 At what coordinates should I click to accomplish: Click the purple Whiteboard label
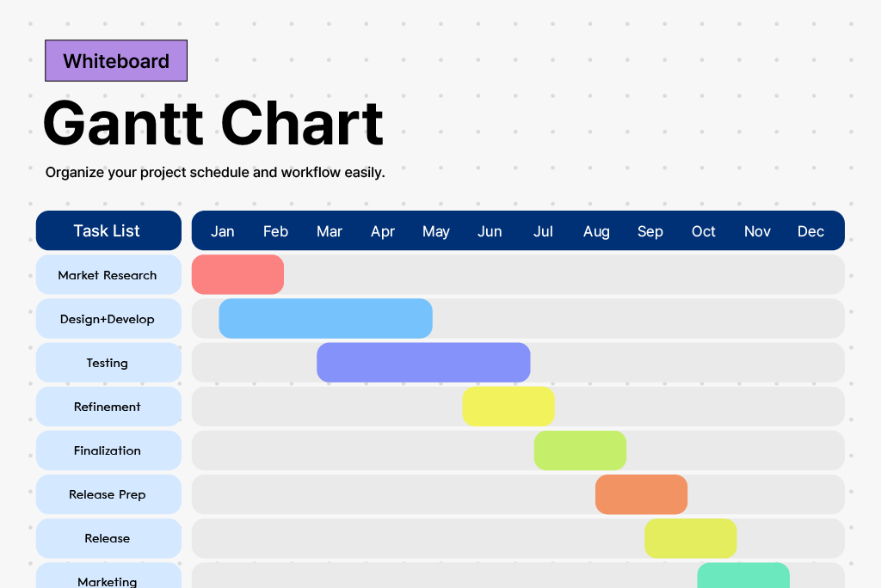116,61
